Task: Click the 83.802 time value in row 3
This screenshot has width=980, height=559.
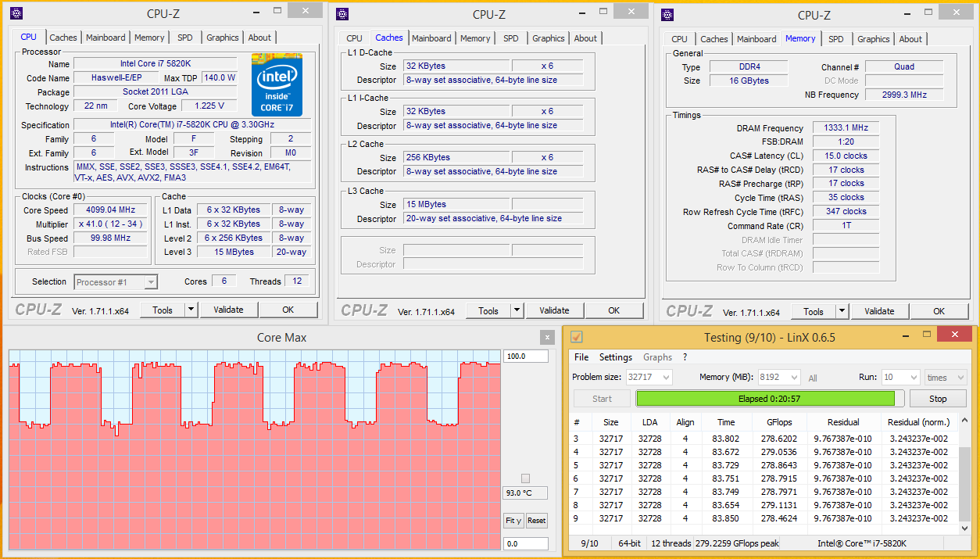Action: coord(726,439)
